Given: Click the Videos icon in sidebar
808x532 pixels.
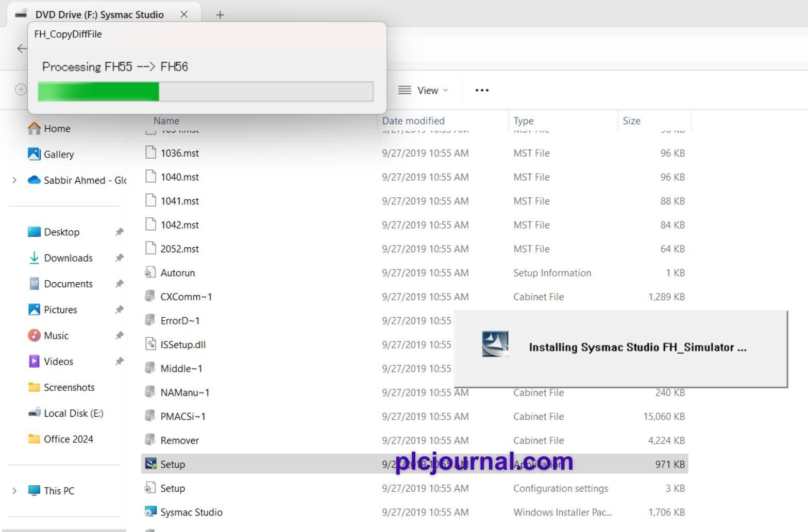Looking at the screenshot, I should coord(34,361).
